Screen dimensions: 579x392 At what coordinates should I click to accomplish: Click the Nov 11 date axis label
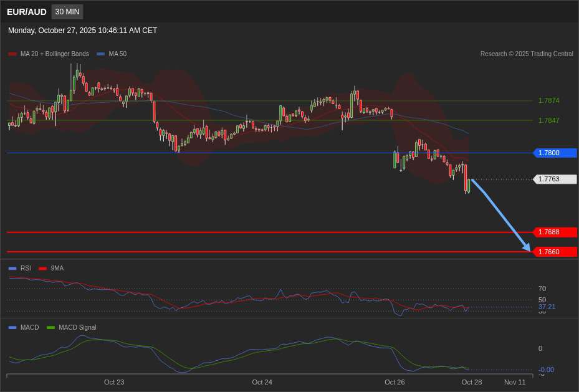pyautogui.click(x=515, y=382)
